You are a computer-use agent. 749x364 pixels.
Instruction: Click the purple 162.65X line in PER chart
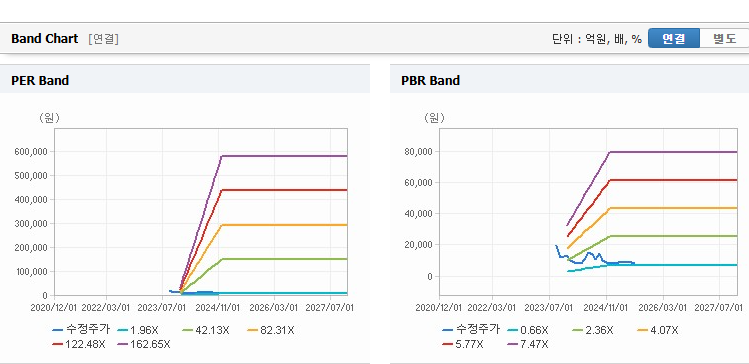tap(284, 156)
